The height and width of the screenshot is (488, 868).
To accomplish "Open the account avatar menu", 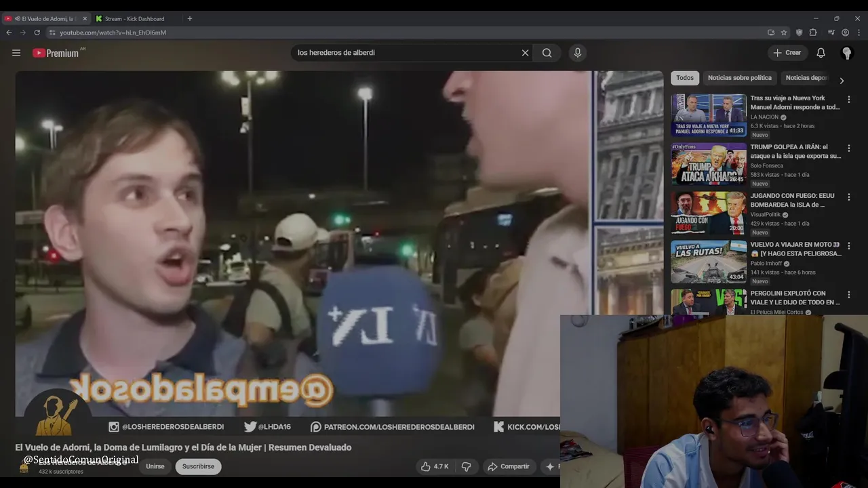I will click(846, 53).
